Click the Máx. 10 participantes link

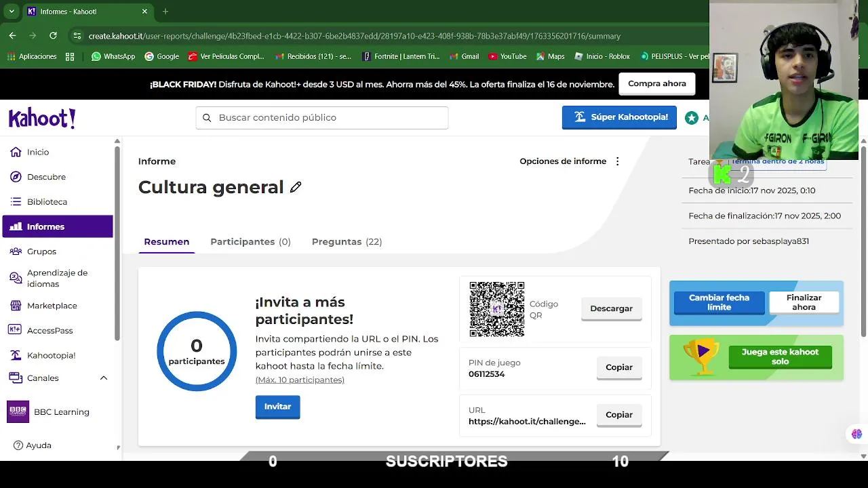pos(300,380)
